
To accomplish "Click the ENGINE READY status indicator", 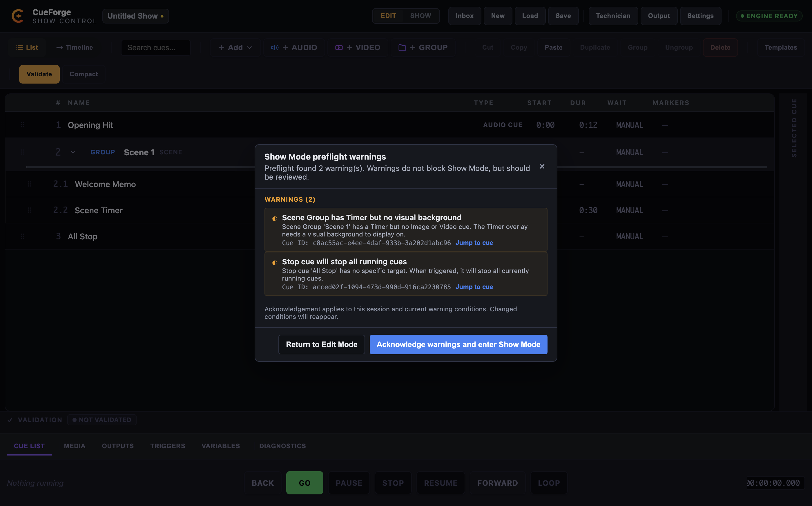I will (x=769, y=16).
